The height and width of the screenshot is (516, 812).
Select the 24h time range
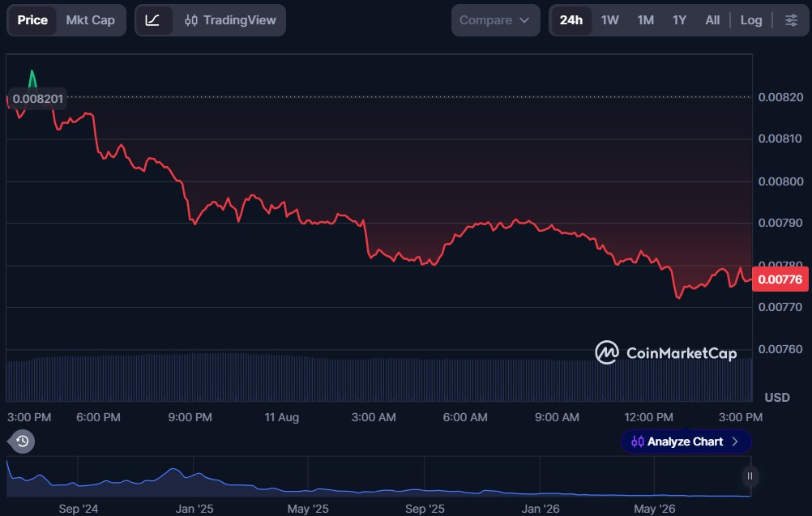click(571, 20)
